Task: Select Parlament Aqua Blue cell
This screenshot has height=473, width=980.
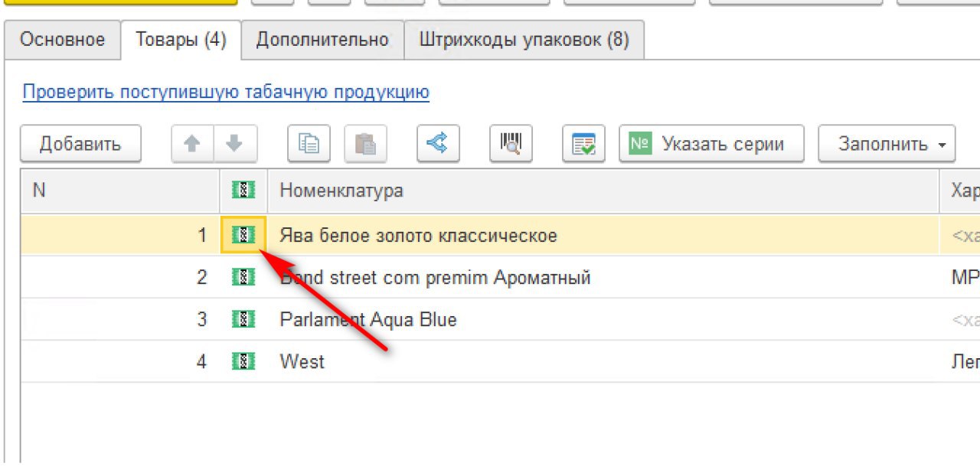Action: pyautogui.click(x=603, y=319)
